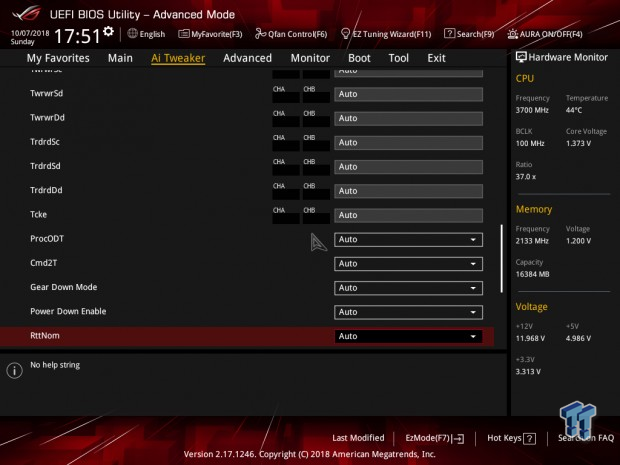Image resolution: width=620 pixels, height=465 pixels.
Task: Click CPU temperature value 44°C
Action: pyautogui.click(x=574, y=110)
